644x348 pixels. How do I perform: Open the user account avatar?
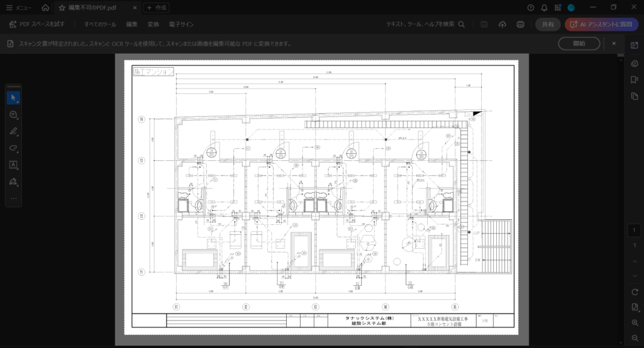[x=571, y=8]
